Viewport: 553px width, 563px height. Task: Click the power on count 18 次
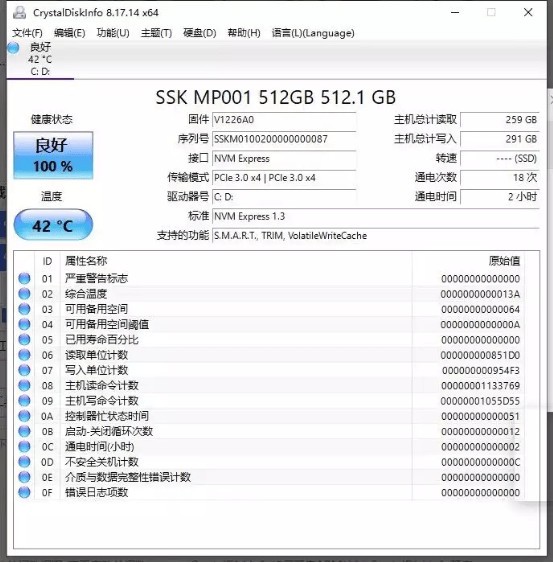(x=500, y=178)
